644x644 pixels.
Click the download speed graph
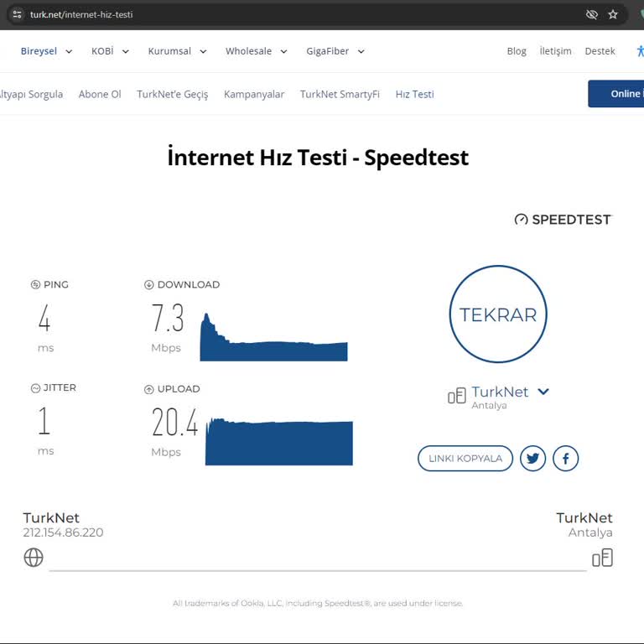click(274, 337)
